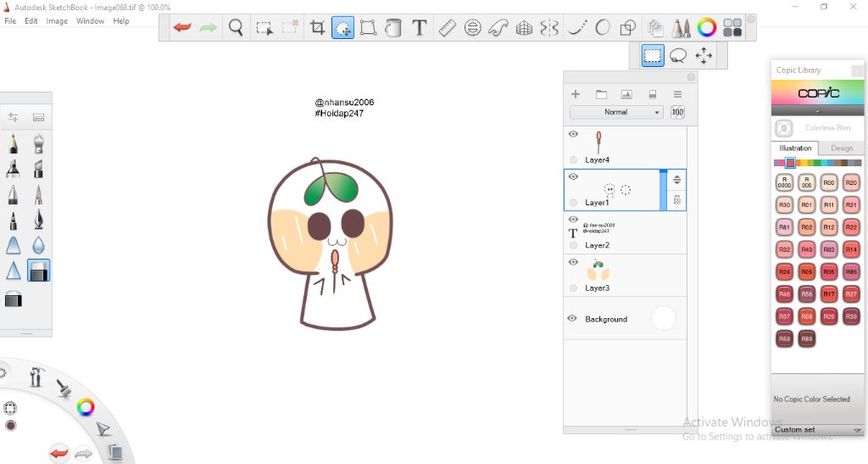The height and width of the screenshot is (464, 868).
Task: Choose the Lasso selection mode
Action: click(678, 56)
